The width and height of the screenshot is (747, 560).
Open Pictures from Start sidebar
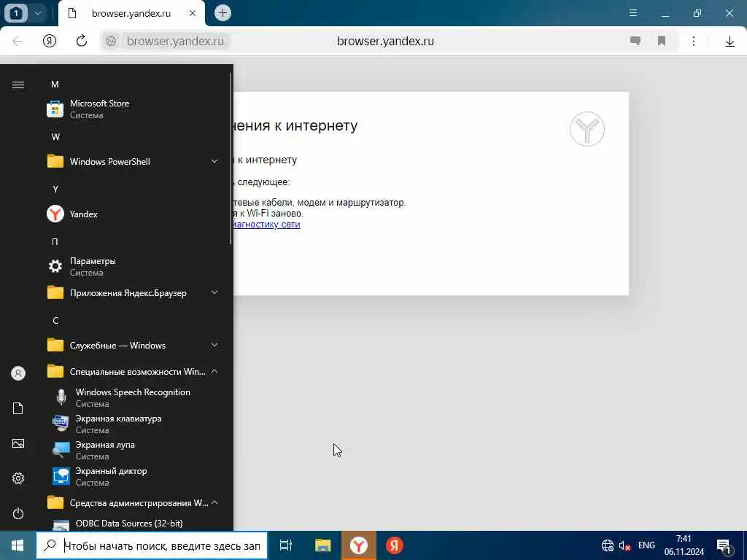18,443
